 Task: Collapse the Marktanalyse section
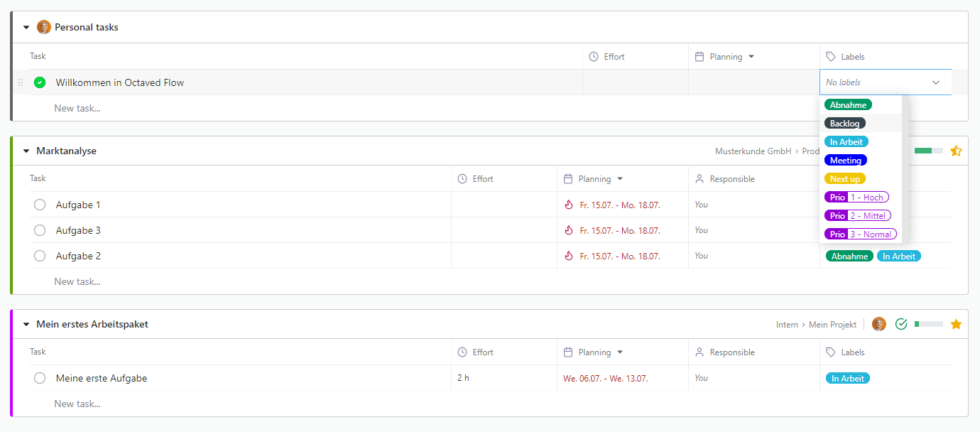pos(26,151)
